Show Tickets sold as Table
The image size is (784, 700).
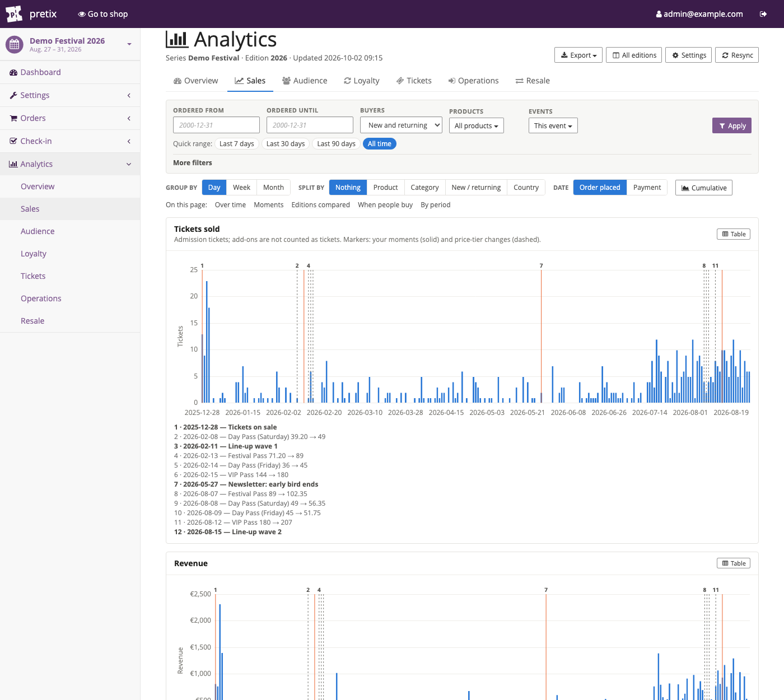coord(734,234)
